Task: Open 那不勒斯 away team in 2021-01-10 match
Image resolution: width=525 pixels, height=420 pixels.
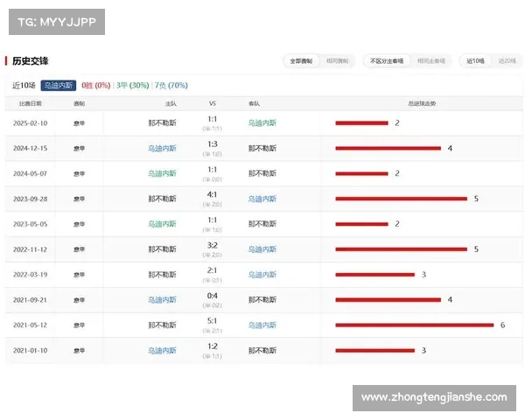Action: pos(262,351)
